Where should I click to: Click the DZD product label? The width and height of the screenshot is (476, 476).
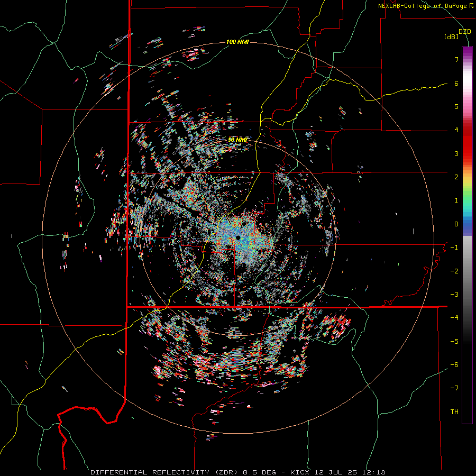pos(464,32)
